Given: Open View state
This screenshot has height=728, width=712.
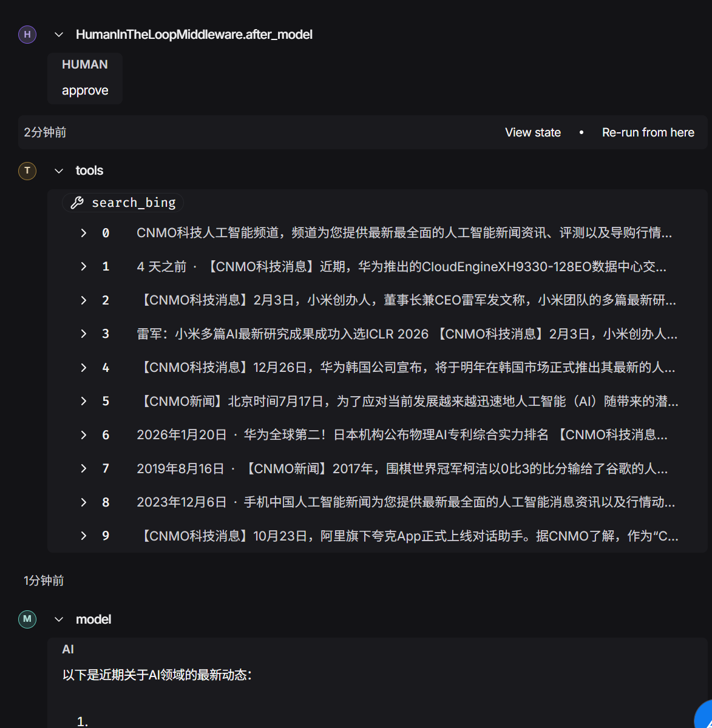Looking at the screenshot, I should [x=533, y=132].
